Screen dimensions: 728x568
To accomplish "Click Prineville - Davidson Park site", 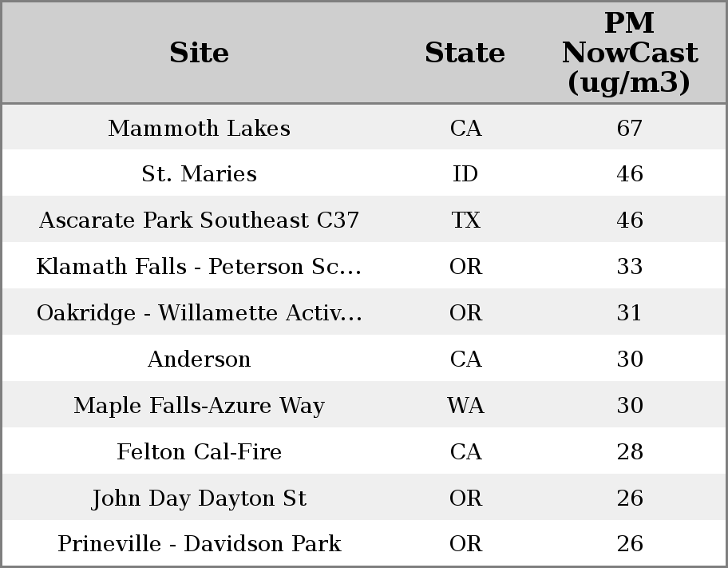I will tap(199, 544).
